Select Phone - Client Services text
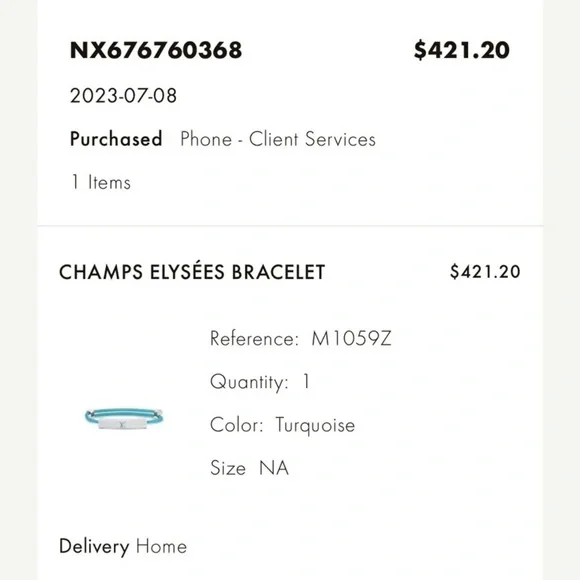Screen dimensions: 580x580 coord(278,139)
